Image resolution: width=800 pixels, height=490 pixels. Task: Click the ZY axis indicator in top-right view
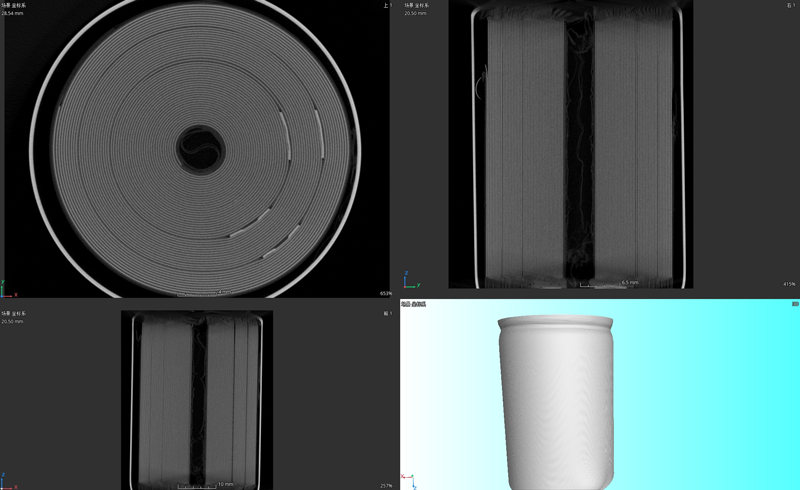pyautogui.click(x=410, y=279)
